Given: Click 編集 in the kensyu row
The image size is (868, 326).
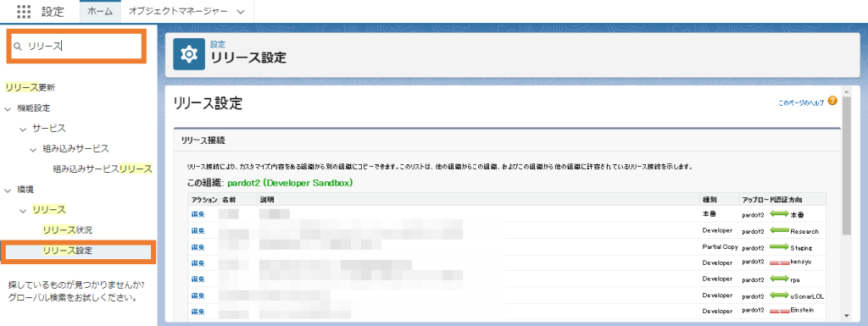Looking at the screenshot, I should (198, 262).
